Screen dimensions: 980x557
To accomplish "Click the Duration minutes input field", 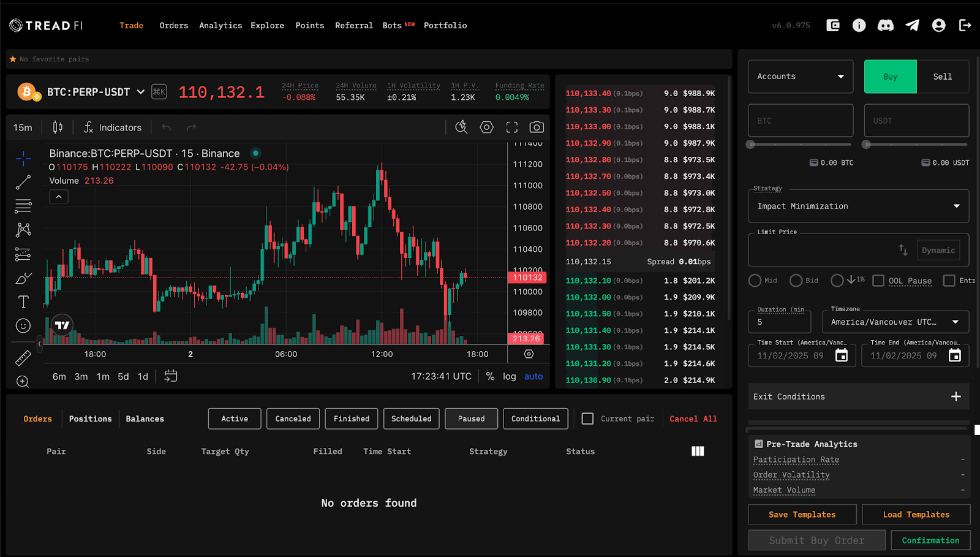I will tap(780, 322).
